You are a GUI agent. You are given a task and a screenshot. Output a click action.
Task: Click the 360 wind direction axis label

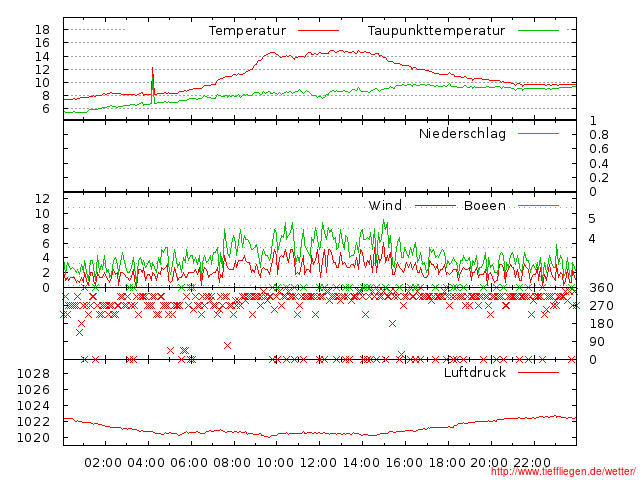[x=601, y=288]
